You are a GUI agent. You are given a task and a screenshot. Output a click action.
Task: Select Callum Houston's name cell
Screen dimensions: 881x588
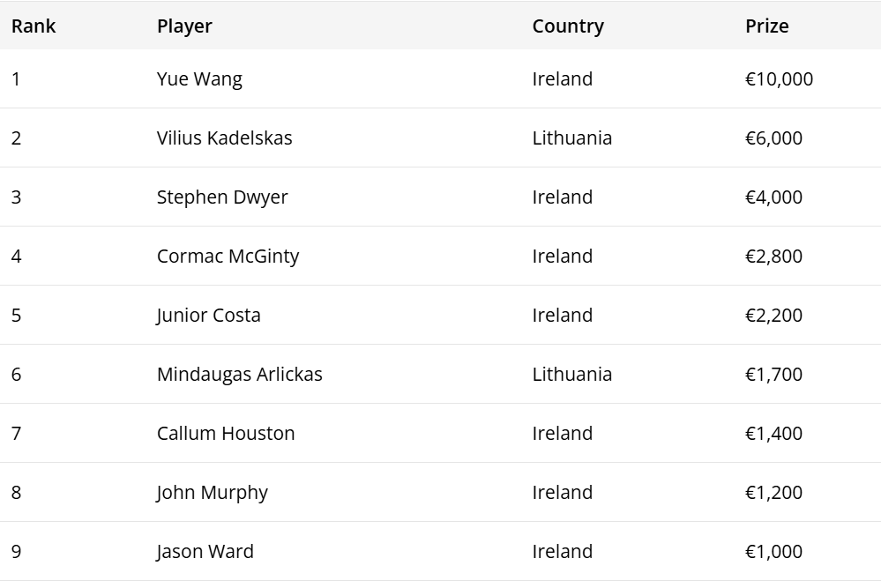(226, 434)
